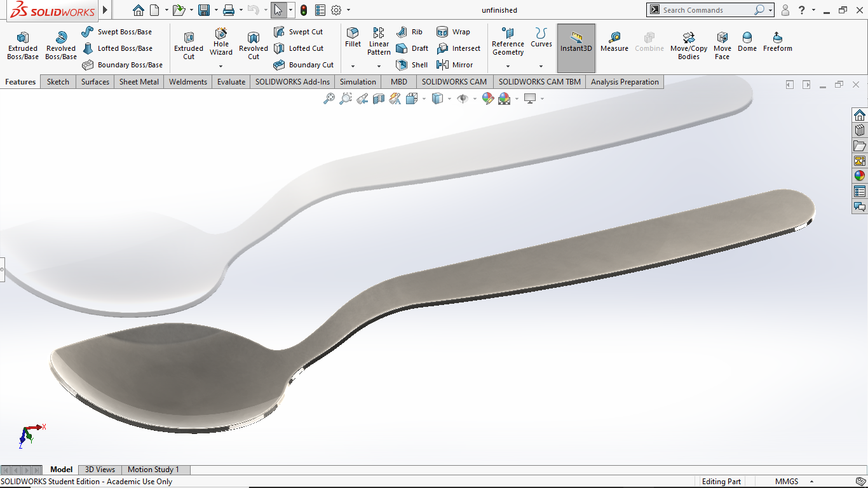Toggle the Instant3D button
868x488 pixels.
coord(576,48)
